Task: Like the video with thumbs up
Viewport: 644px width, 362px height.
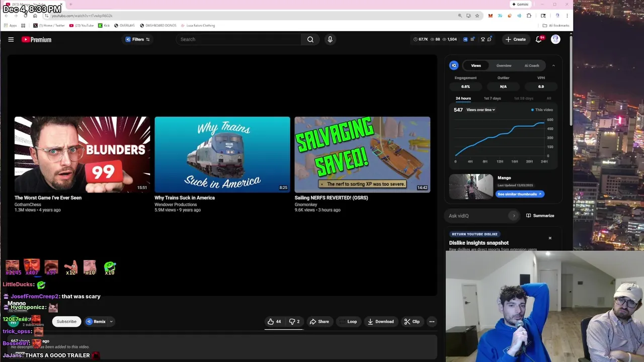Action: tap(275, 322)
